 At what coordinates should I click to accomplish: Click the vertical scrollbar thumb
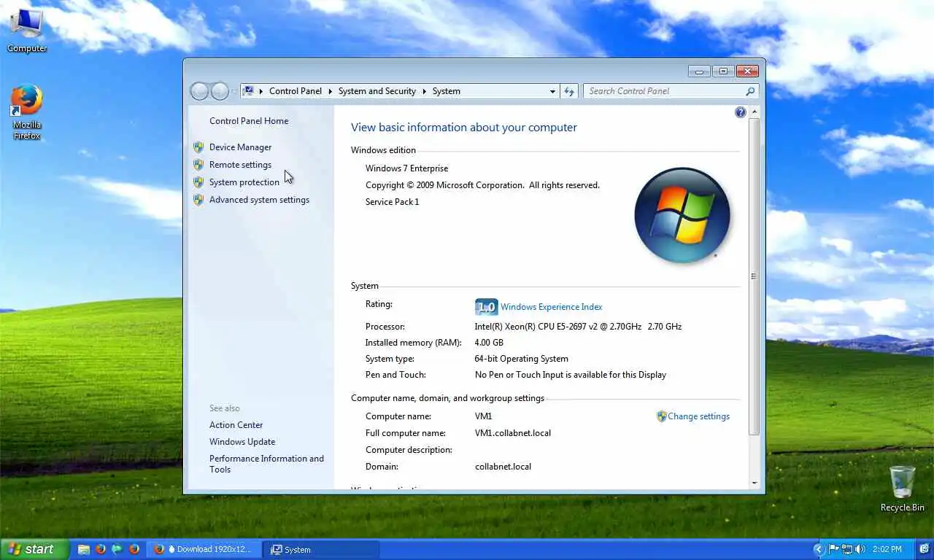tap(754, 276)
